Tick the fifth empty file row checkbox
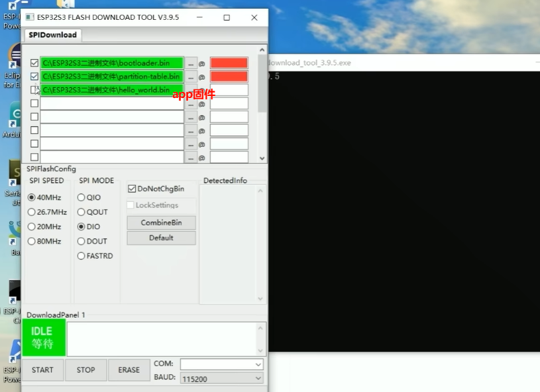 pos(34,117)
